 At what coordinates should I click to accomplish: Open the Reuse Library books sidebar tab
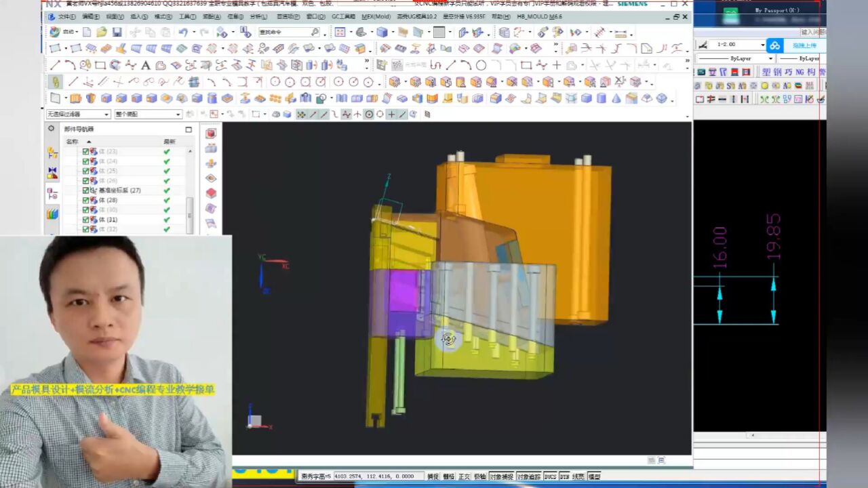tap(52, 214)
